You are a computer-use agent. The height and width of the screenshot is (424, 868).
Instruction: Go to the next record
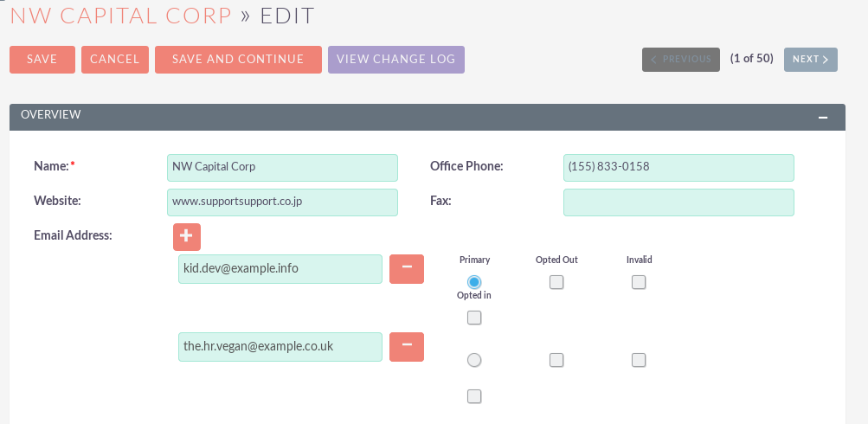coord(810,60)
